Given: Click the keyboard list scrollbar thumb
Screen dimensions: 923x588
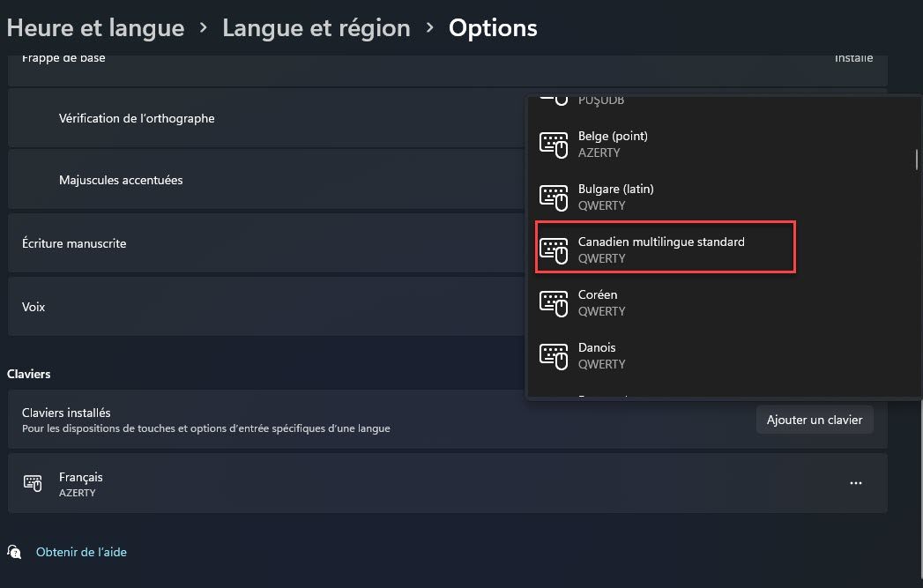Looking at the screenshot, I should [917, 160].
